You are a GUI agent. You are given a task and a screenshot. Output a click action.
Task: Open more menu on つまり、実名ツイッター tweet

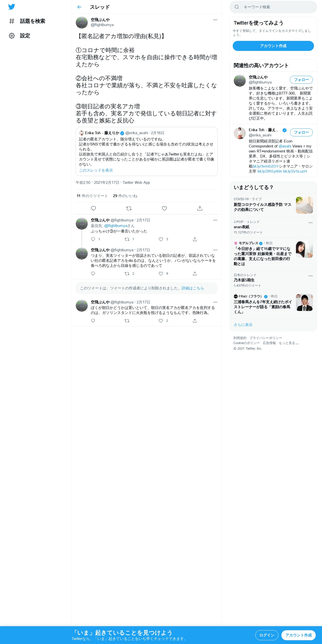pyautogui.click(x=215, y=250)
